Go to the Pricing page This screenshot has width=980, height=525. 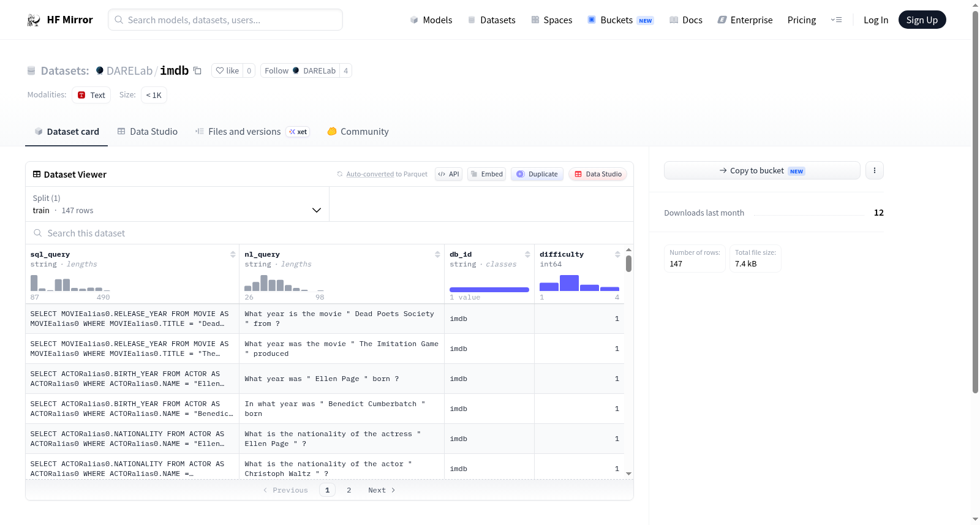coord(802,20)
